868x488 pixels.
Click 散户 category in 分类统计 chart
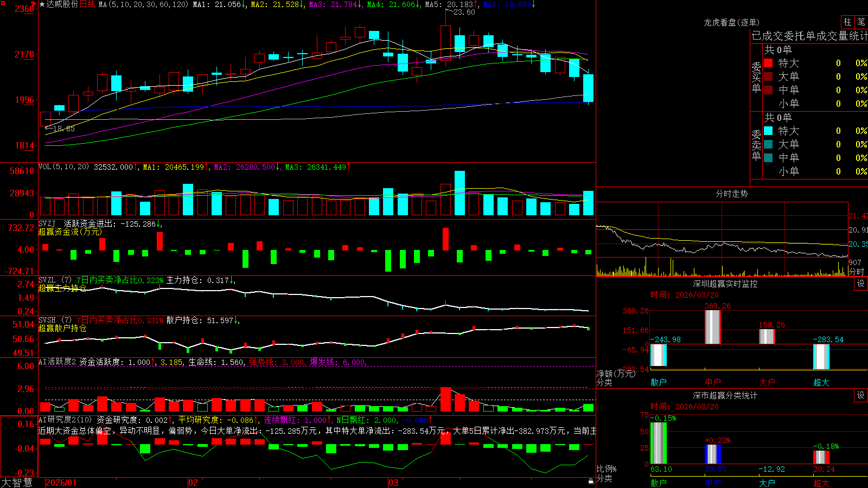[x=659, y=483]
